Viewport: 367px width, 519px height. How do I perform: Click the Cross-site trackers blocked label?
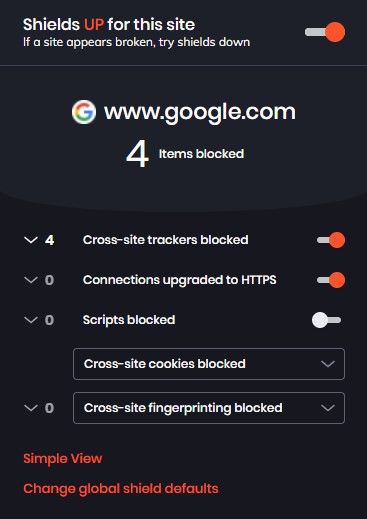pyautogui.click(x=166, y=240)
